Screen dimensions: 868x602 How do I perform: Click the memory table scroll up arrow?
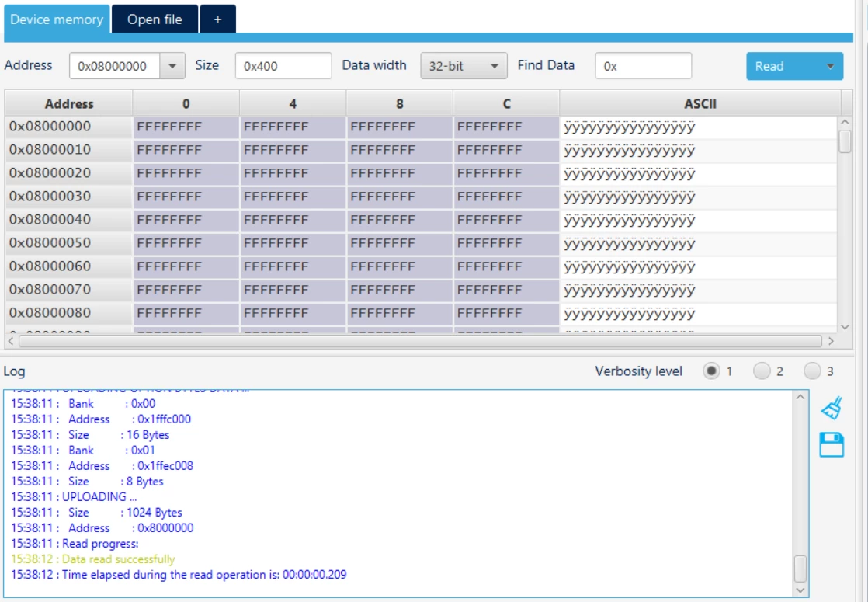pos(845,122)
